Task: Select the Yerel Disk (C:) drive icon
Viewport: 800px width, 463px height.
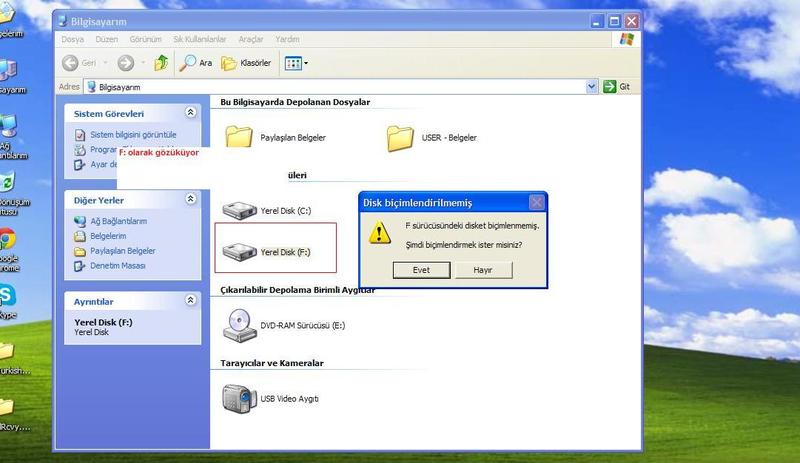Action: pyautogui.click(x=239, y=210)
